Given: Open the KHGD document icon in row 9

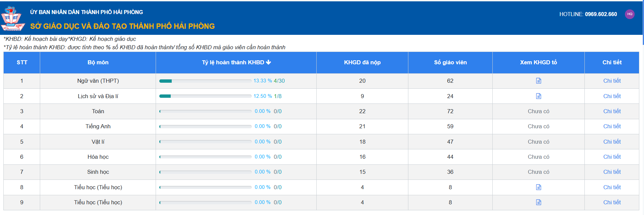Looking at the screenshot, I should pos(538,202).
